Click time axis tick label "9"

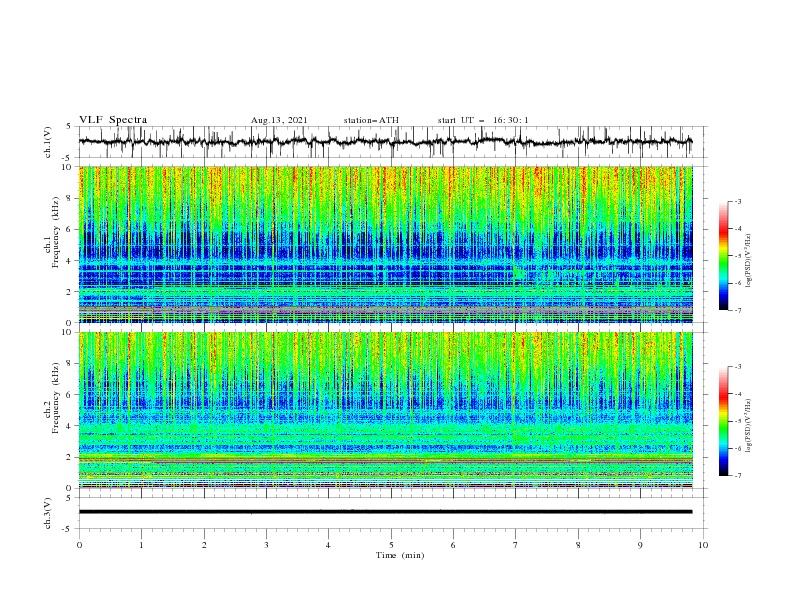(x=640, y=545)
